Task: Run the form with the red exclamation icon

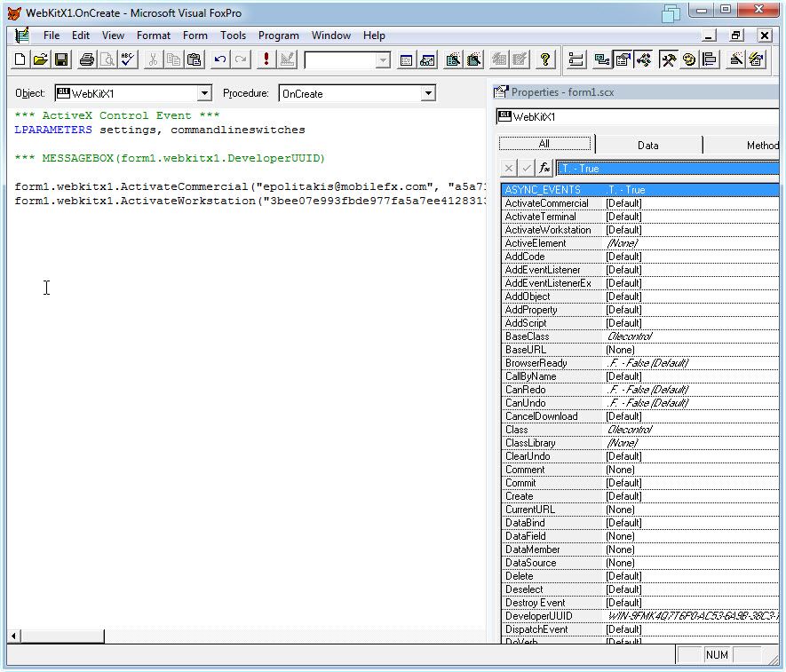Action: click(x=266, y=59)
